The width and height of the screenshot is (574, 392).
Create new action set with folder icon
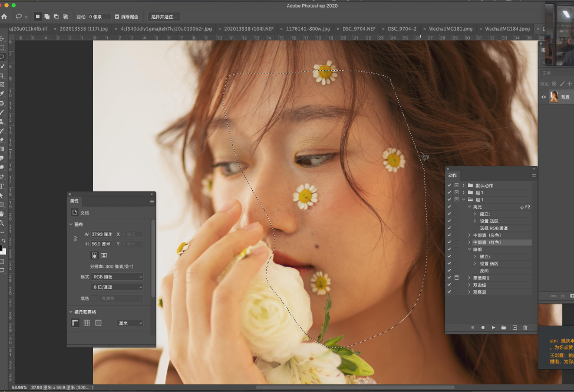point(504,327)
